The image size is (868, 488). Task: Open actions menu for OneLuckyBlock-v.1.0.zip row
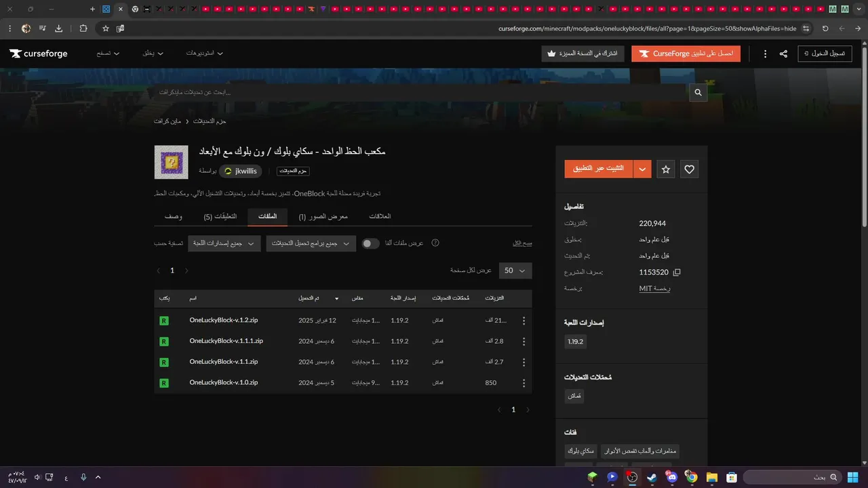pos(524,383)
